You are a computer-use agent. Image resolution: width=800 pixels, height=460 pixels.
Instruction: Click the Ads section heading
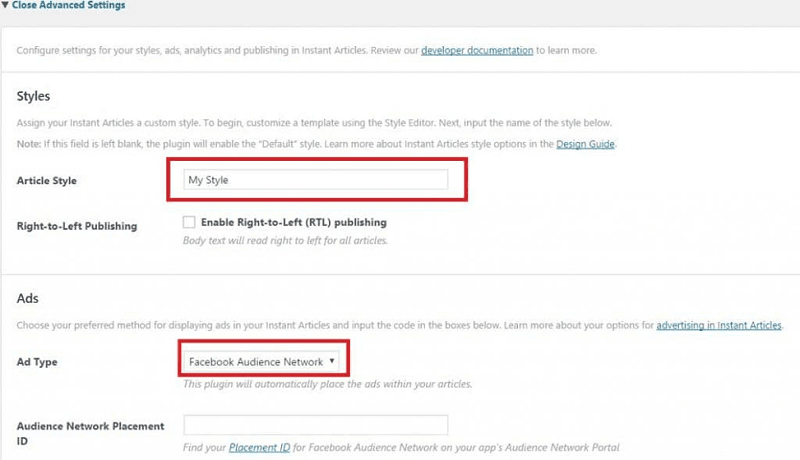coord(27,298)
